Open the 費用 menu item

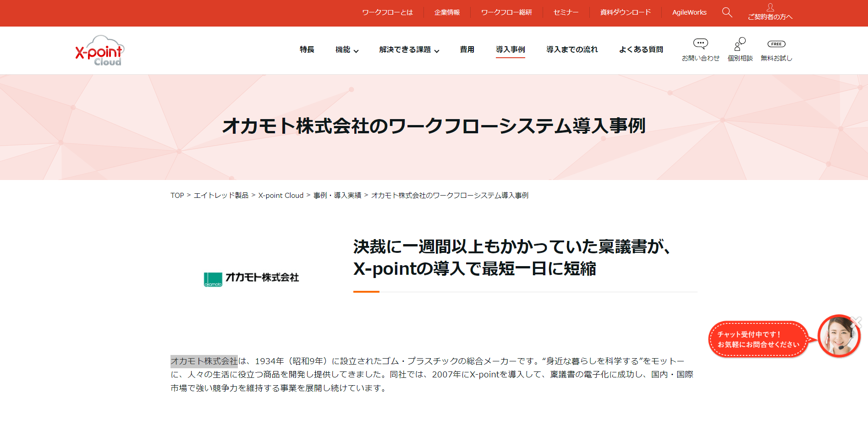coord(467,49)
